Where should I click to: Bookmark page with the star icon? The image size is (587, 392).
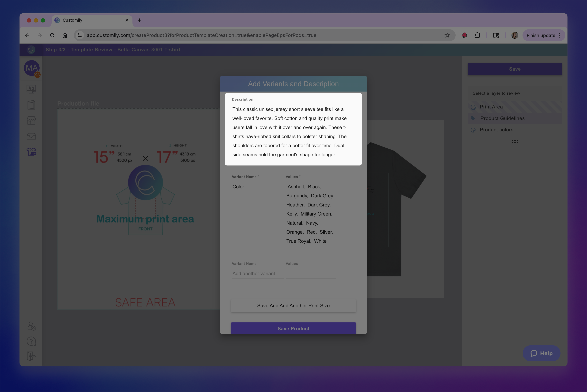pos(447,35)
